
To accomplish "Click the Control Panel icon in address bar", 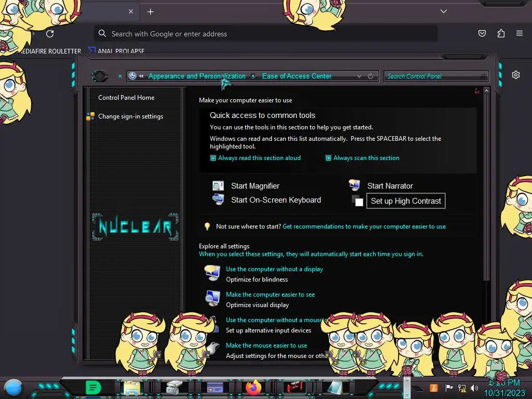I will (x=132, y=76).
